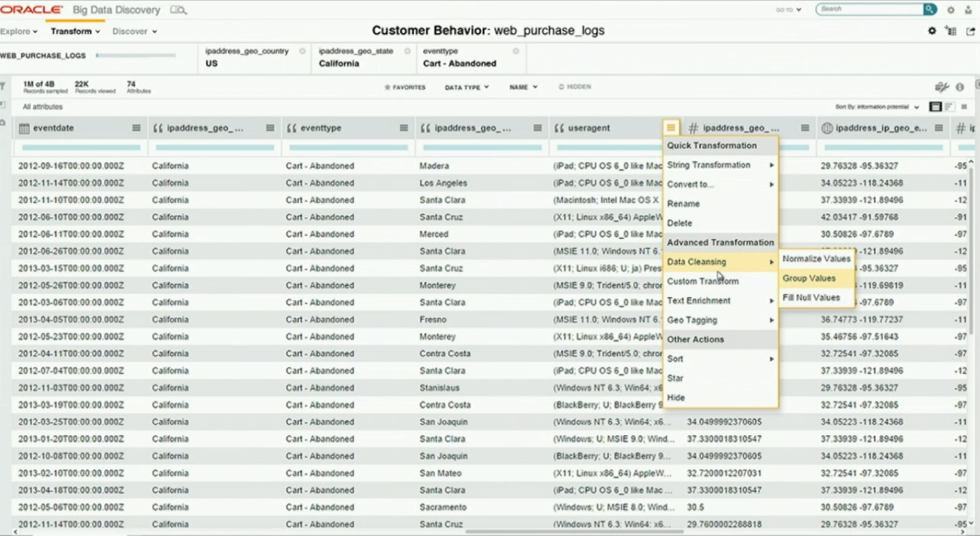Click the Oracle logo
The height and width of the screenshot is (536, 980).
tap(32, 10)
